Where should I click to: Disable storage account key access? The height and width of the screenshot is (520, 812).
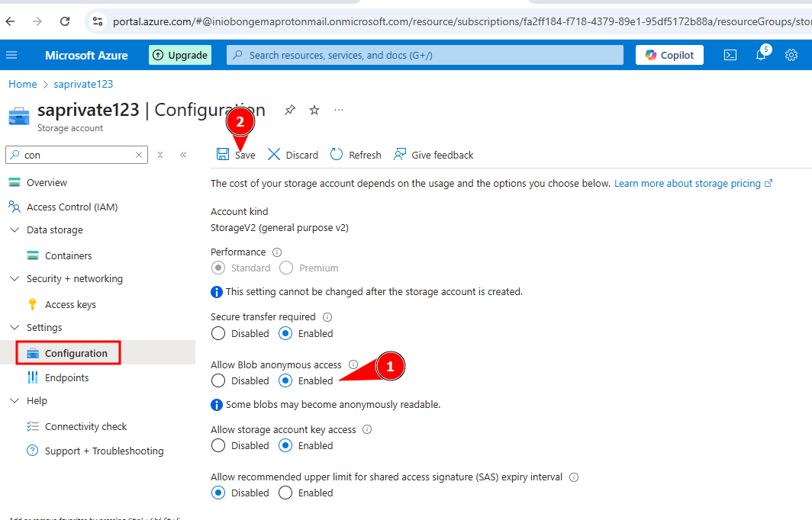[218, 445]
